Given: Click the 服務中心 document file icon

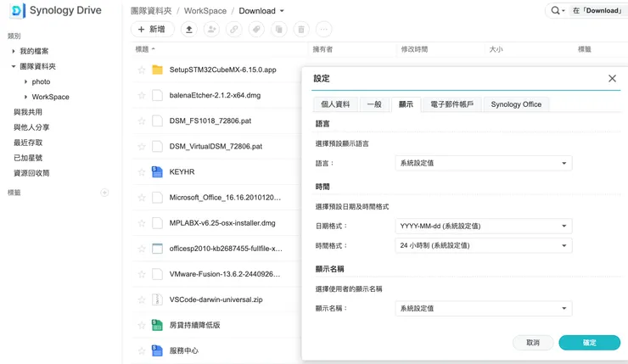Looking at the screenshot, I should click(157, 350).
